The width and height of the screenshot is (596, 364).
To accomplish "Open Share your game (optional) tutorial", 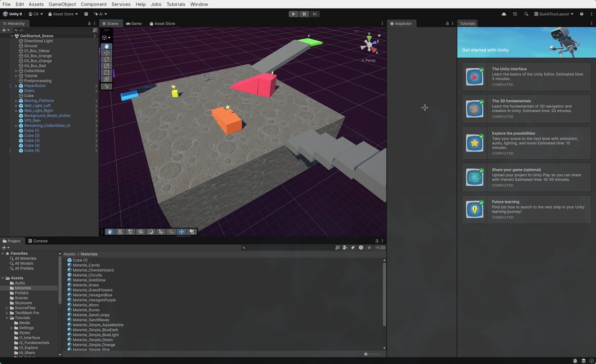I will click(526, 177).
